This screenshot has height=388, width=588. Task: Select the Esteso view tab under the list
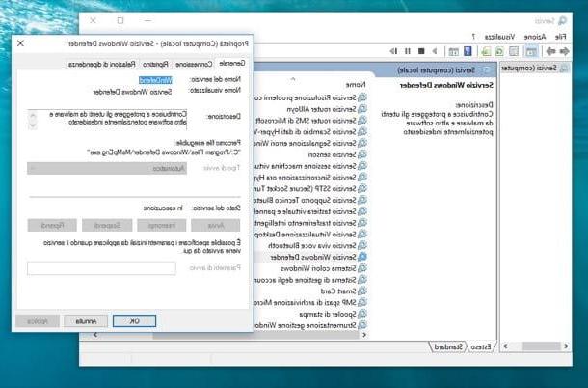pos(481,346)
